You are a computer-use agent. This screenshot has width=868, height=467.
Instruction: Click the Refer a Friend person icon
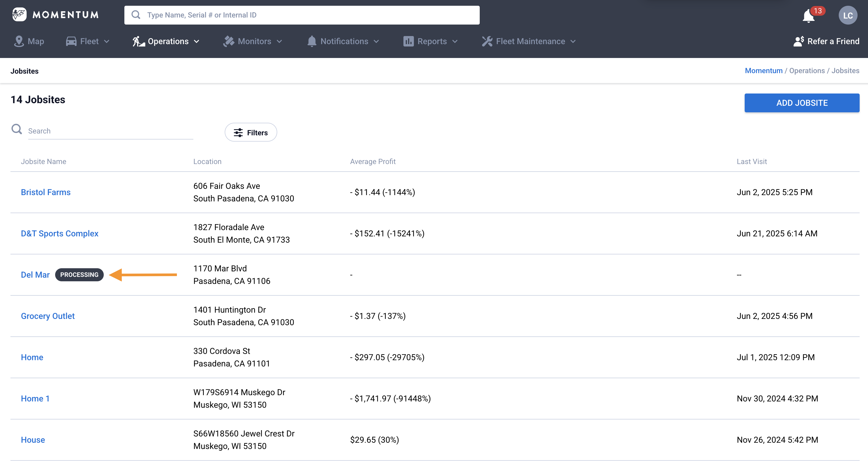pos(798,41)
